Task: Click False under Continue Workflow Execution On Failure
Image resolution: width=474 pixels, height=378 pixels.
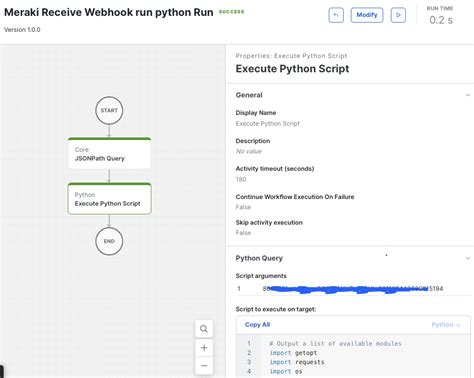Action: (x=243, y=207)
